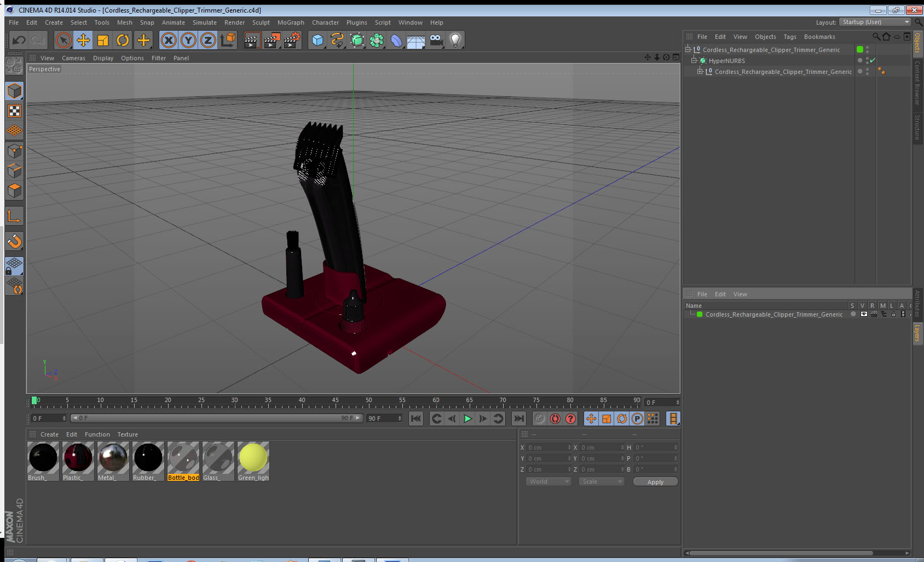Screen dimensions: 924x562
Task: Click record active objects button
Action: tap(540, 418)
